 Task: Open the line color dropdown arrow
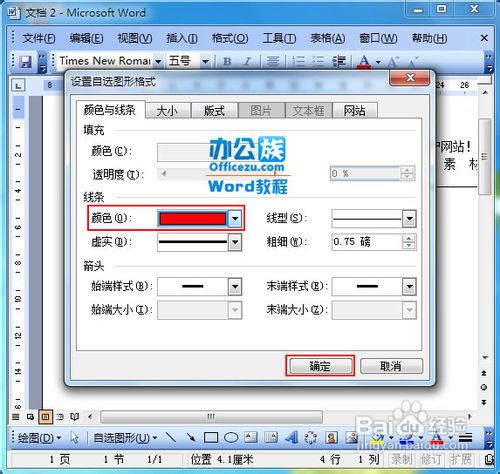(235, 219)
